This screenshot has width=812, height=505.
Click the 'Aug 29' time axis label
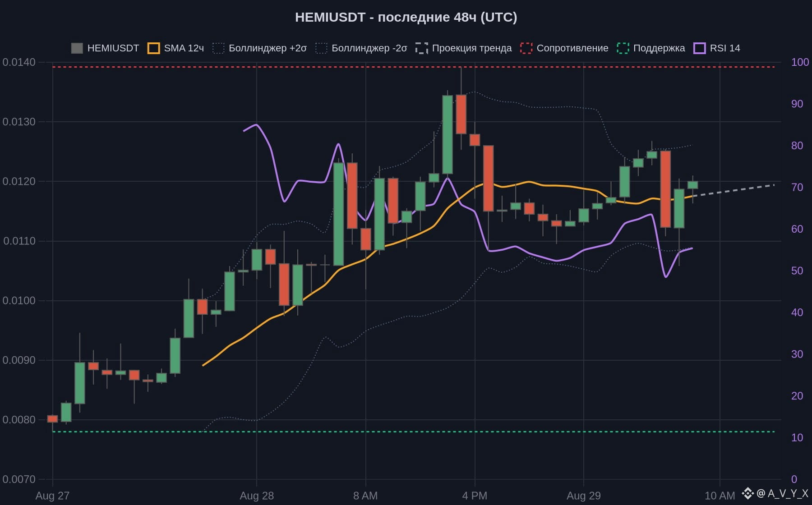(x=584, y=496)
